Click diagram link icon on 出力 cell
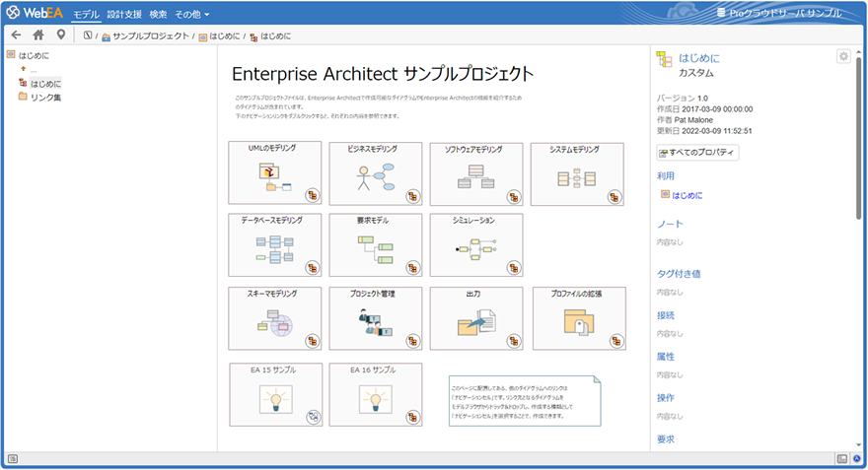The image size is (868, 470). click(514, 341)
